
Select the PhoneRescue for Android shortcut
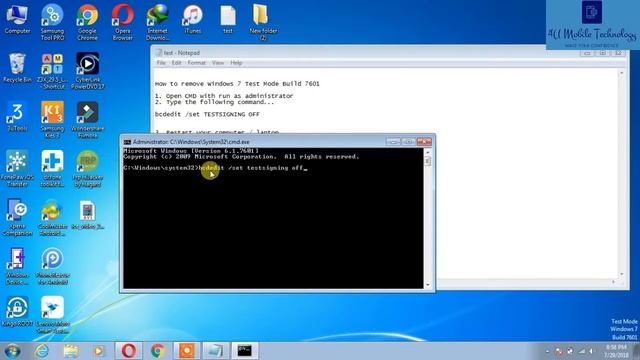point(52,266)
